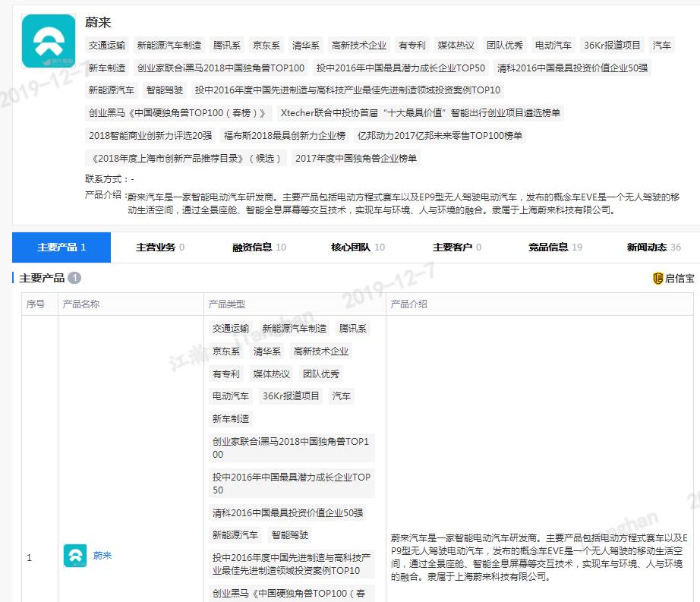Select the 京东系 tag in header
This screenshot has height=602, width=700.
pos(266,45)
